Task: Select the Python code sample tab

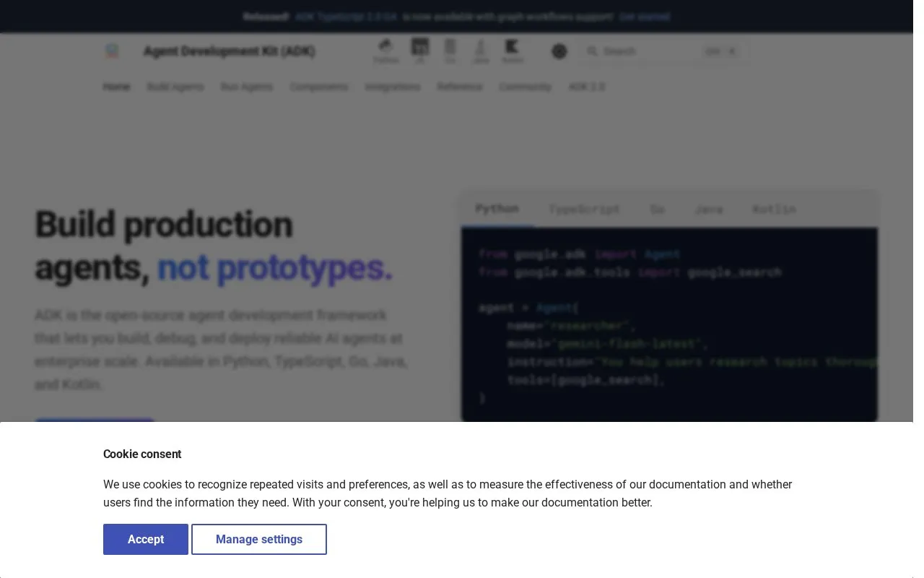Action: click(x=497, y=209)
